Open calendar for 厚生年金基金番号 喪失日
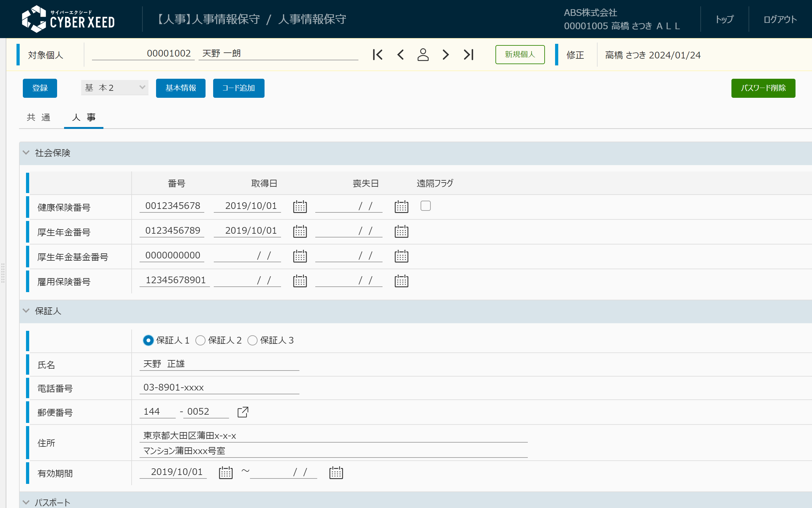The height and width of the screenshot is (508, 812). tap(401, 256)
